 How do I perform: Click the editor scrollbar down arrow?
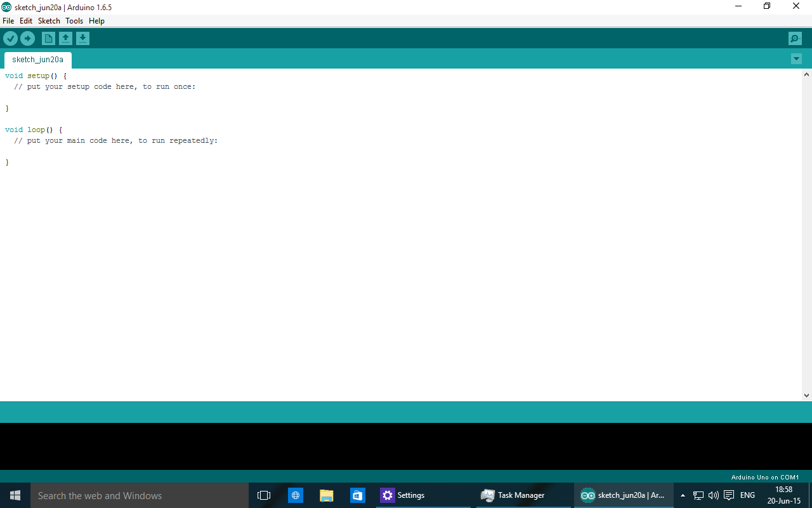tap(807, 396)
